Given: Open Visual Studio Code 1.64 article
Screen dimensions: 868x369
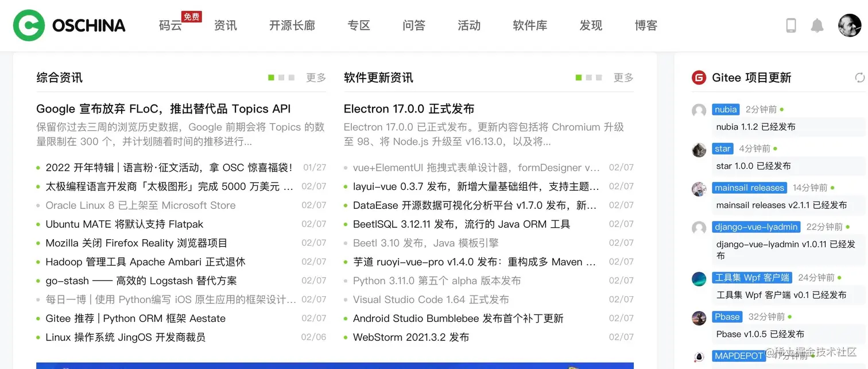Looking at the screenshot, I should 431,300.
